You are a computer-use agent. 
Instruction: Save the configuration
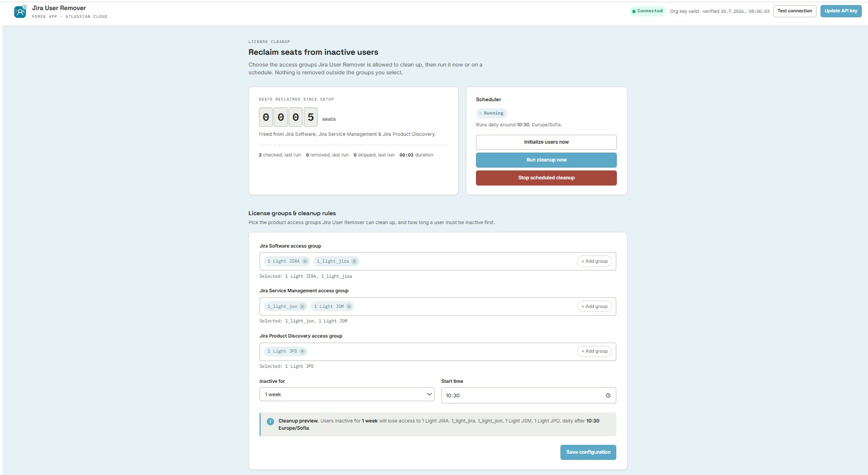(x=588, y=452)
